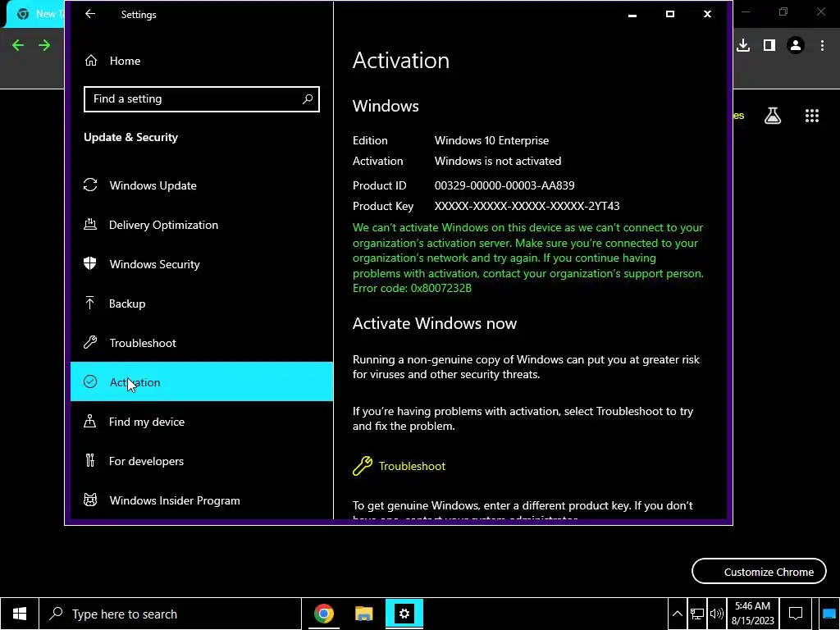Viewport: 840px width, 630px height.
Task: Click the yellow wrench icon under Activate Windows
Action: 363,466
